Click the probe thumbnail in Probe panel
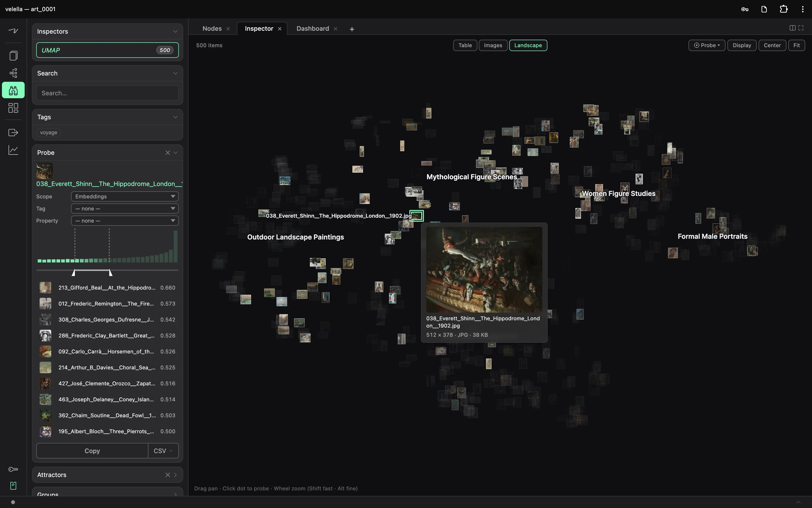The image size is (812, 508). click(45, 171)
